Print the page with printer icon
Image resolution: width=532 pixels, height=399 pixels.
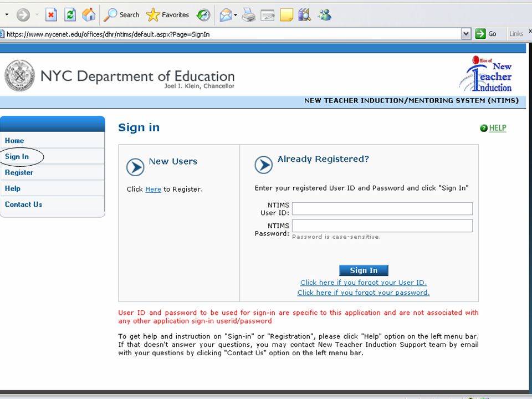coord(249,15)
